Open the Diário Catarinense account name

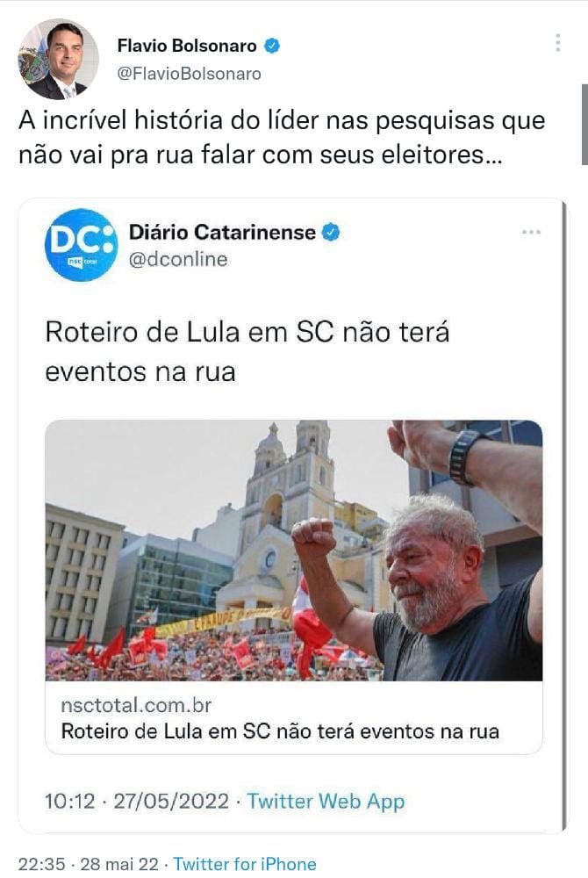(222, 232)
